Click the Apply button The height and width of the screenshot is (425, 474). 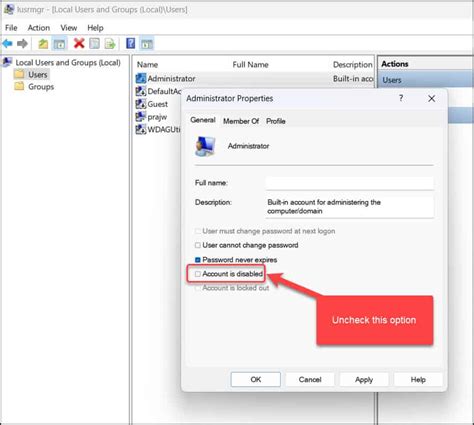pos(364,379)
